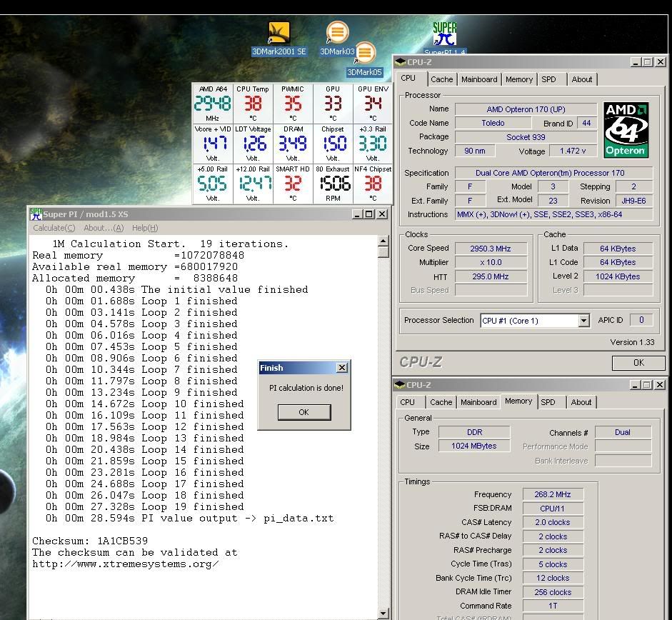
Task: Click OK in the Finish dialog
Action: click(304, 412)
